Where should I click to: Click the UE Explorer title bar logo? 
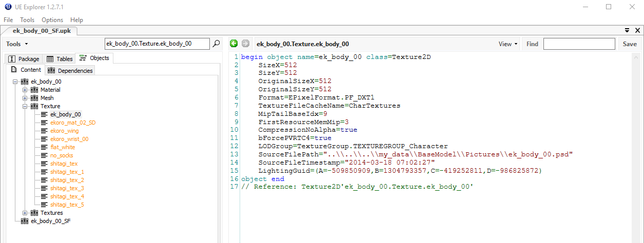7,7
